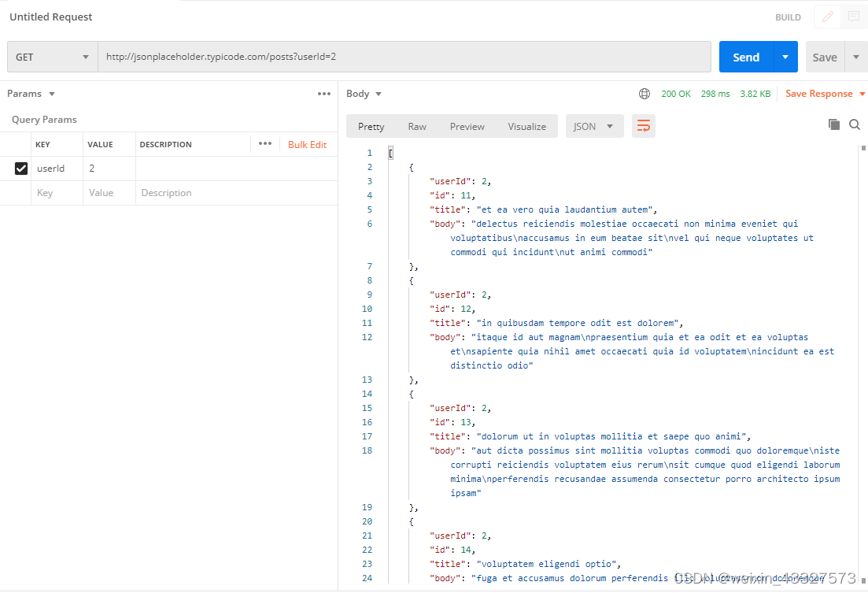
Task: Click the request URL input field
Action: [404, 57]
